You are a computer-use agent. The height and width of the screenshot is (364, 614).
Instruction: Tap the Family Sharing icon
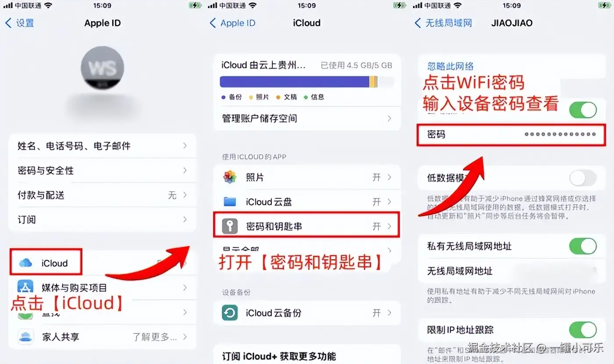click(25, 337)
